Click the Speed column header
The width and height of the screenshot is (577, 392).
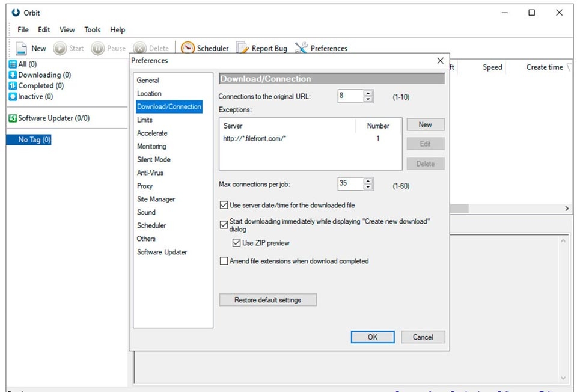[492, 67]
